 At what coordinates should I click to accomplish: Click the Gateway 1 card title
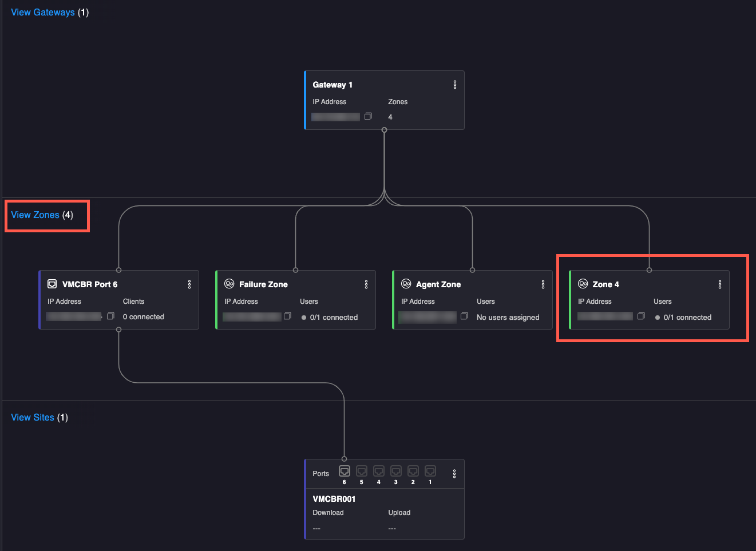point(333,85)
